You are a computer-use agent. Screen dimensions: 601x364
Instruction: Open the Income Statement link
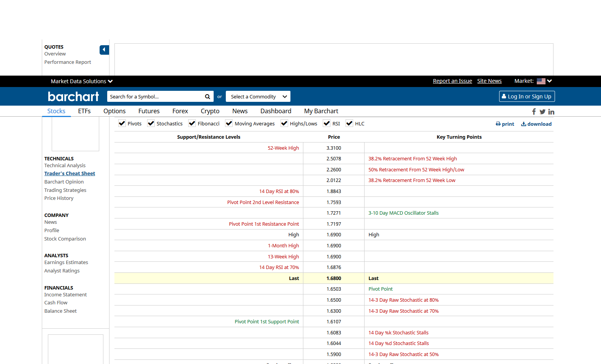[x=65, y=295]
